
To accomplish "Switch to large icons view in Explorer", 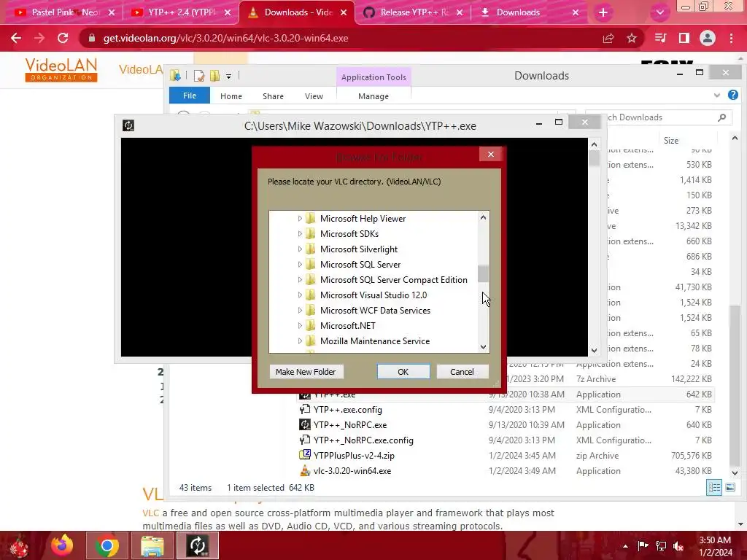I will 730,487.
